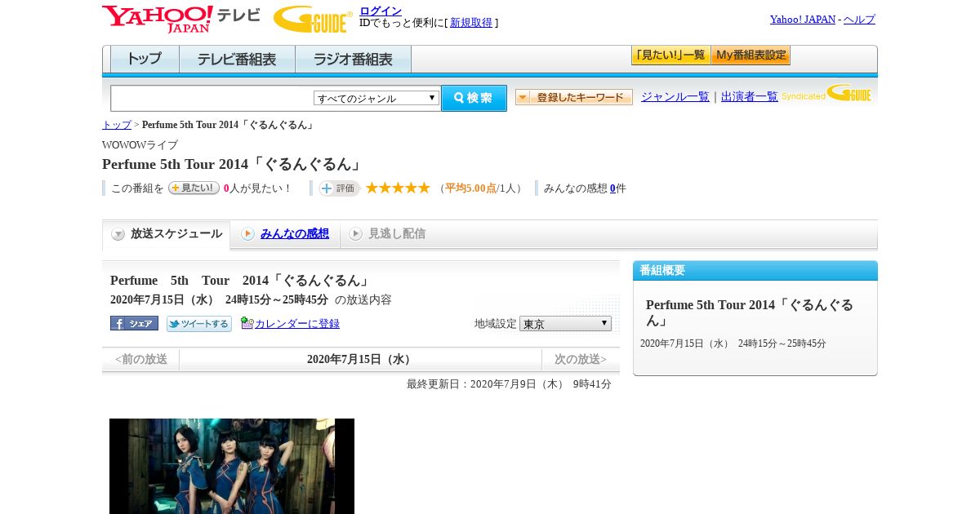Screen dimensions: 980x514
Task: Open 出演者一覧 link
Action: pyautogui.click(x=750, y=97)
